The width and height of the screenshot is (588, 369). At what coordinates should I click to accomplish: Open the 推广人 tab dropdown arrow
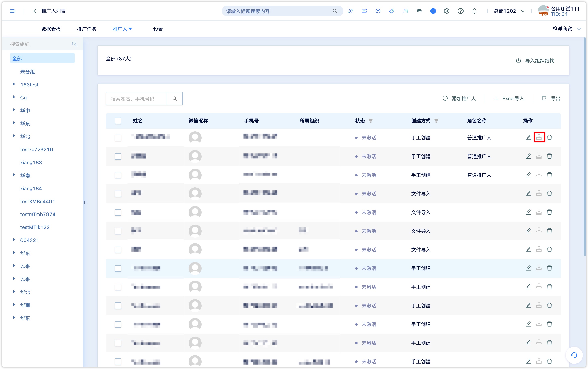[130, 29]
